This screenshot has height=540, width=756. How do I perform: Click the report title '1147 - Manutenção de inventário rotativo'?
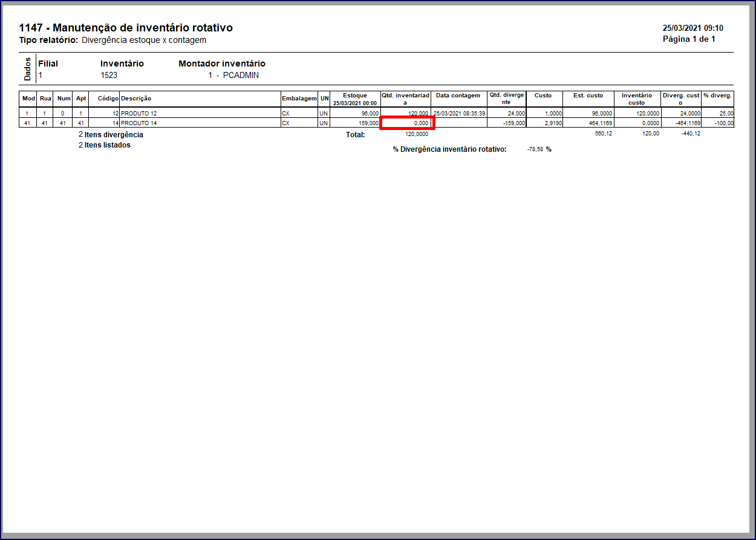126,28
